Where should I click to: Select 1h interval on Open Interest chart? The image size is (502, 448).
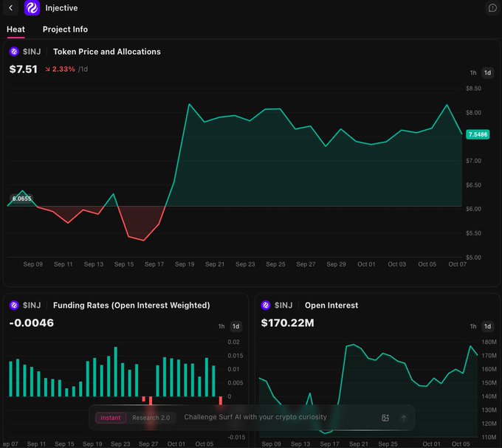point(473,326)
